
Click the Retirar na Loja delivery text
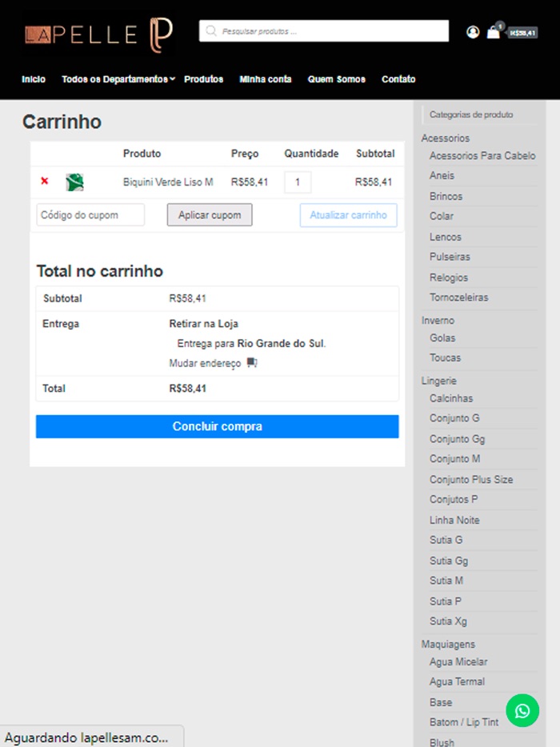203,324
